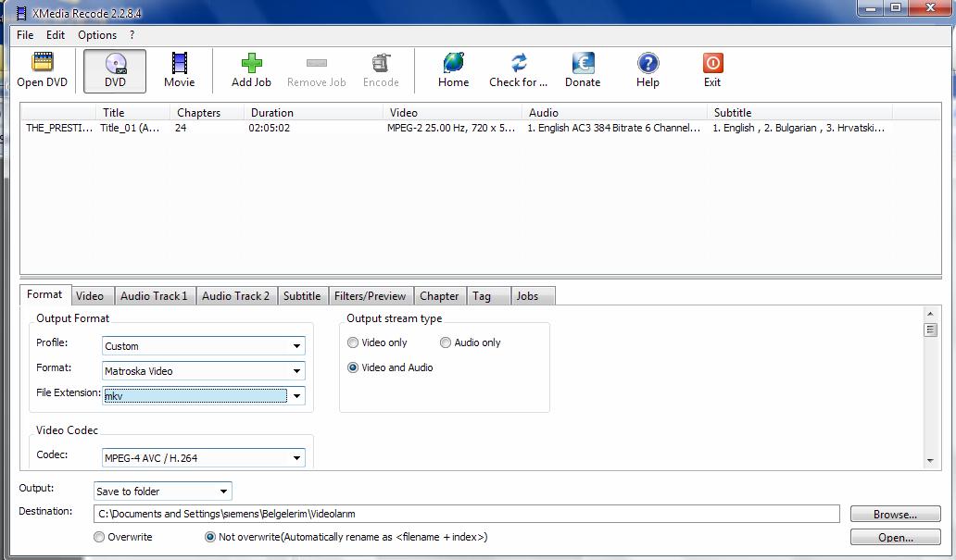
Task: Select the Audio only radio button
Action: pos(446,342)
